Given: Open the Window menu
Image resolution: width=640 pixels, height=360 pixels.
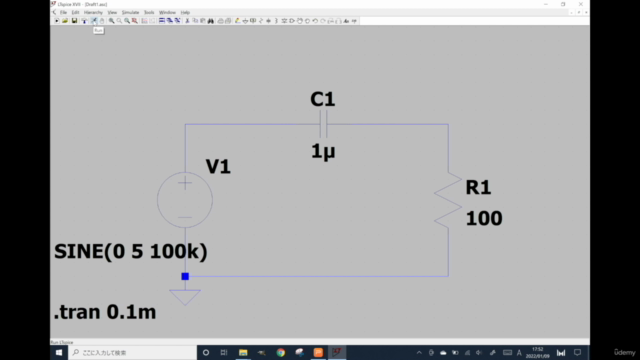Looking at the screenshot, I should pyautogui.click(x=167, y=13).
